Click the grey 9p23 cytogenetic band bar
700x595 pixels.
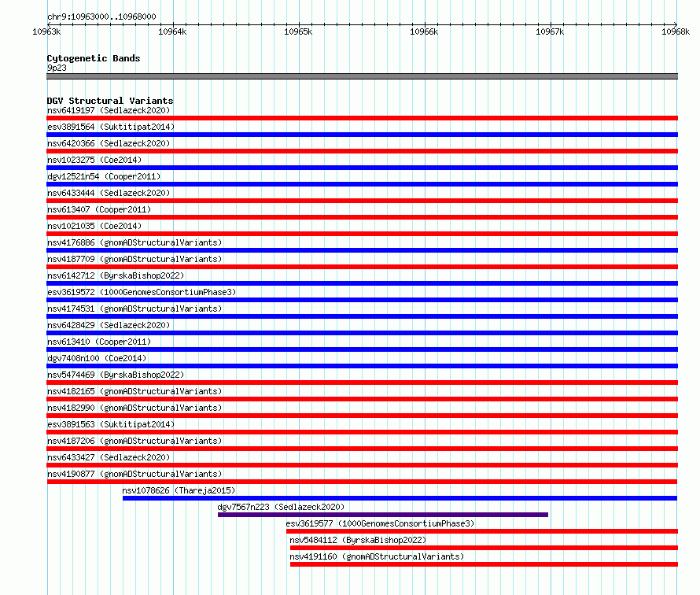point(362,76)
